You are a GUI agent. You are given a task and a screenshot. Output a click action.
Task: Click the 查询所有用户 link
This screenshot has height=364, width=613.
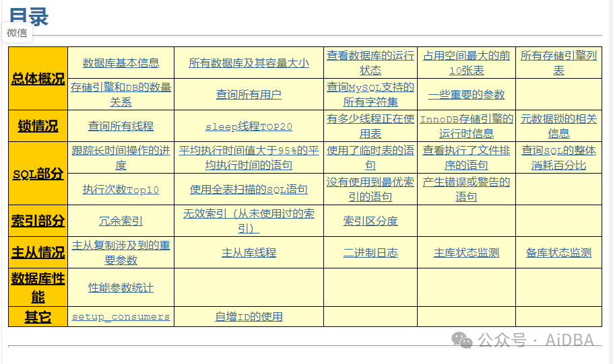click(x=249, y=94)
